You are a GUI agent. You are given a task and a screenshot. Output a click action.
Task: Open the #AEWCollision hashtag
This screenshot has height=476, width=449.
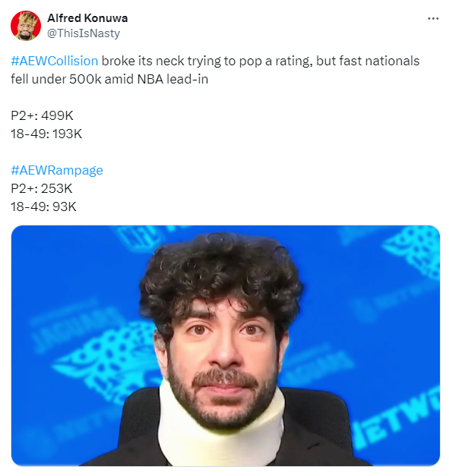(55, 61)
